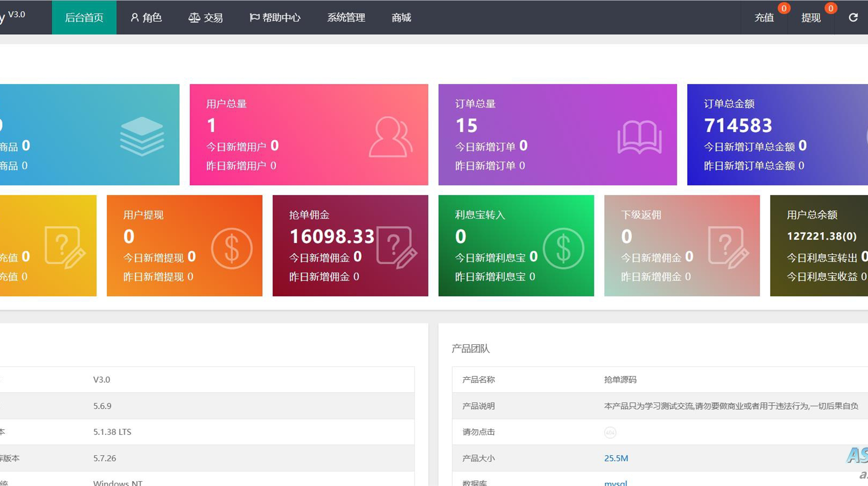868x486 pixels.
Task: Click the small 404 icon beside 请勿点击
Action: point(610,433)
